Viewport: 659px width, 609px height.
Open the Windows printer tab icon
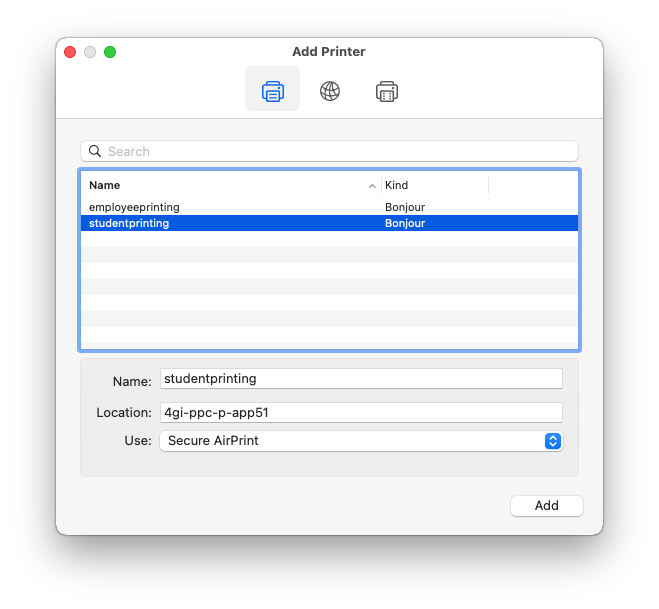387,91
